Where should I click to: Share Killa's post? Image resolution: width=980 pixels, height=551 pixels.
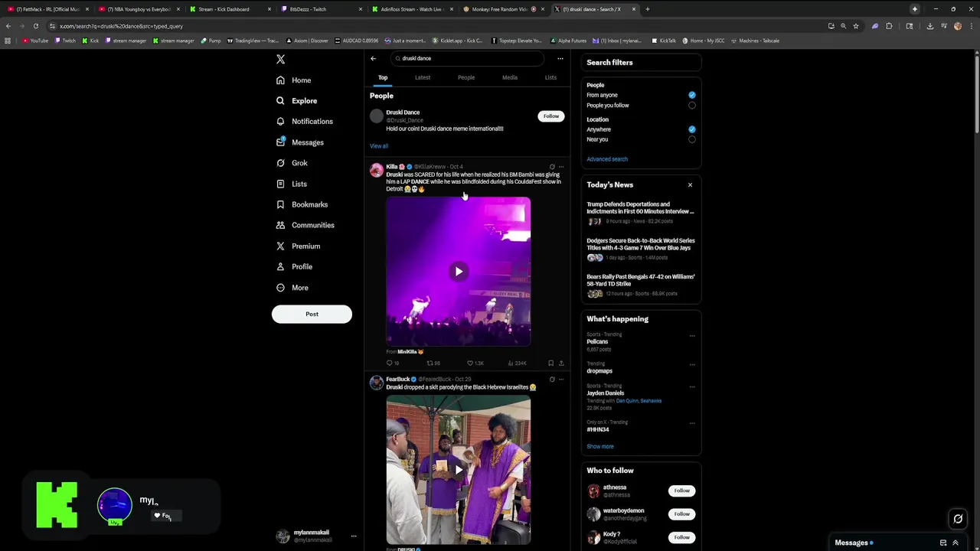coord(561,363)
